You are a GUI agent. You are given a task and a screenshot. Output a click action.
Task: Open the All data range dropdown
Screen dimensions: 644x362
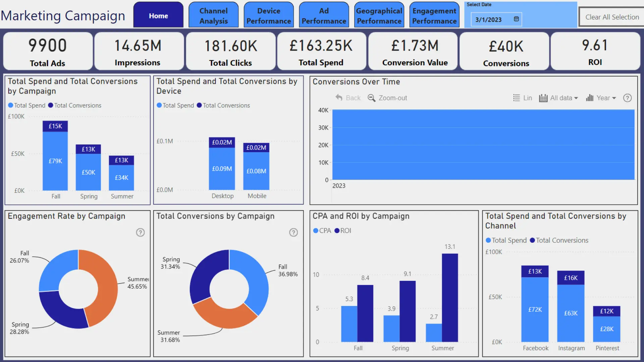[558, 98]
